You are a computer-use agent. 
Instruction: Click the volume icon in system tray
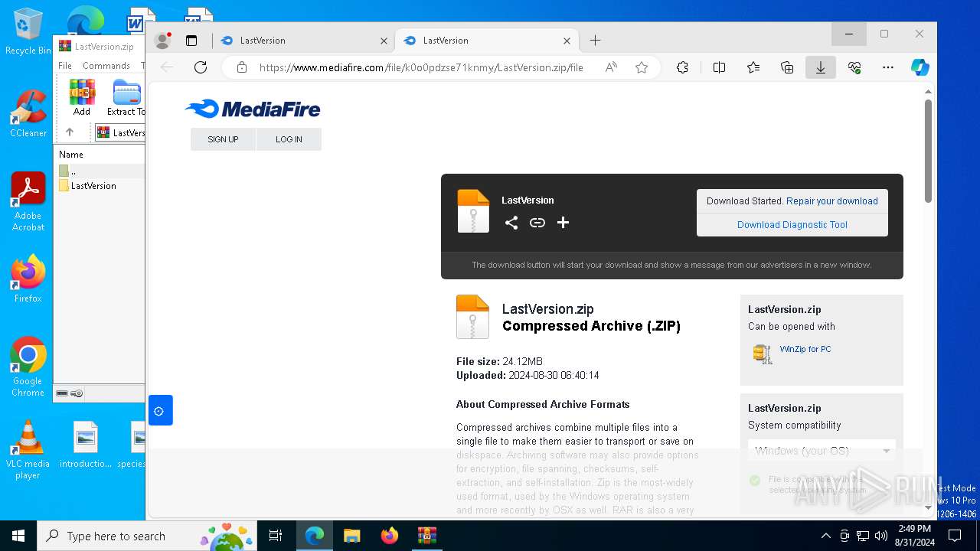pos(880,536)
